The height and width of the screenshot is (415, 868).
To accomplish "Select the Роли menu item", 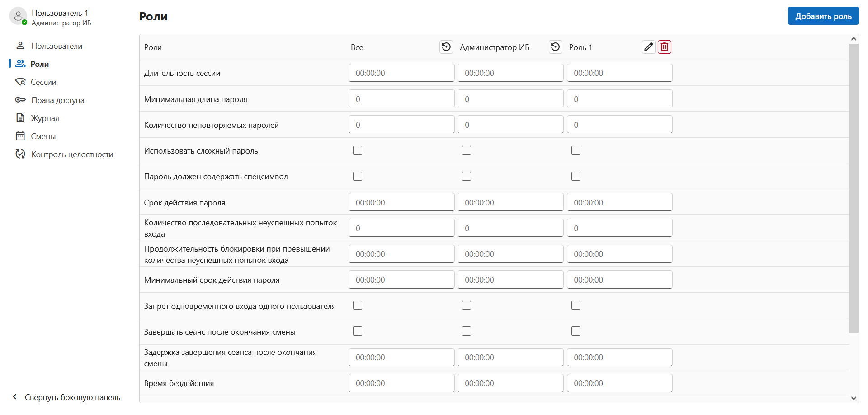I will coord(40,64).
